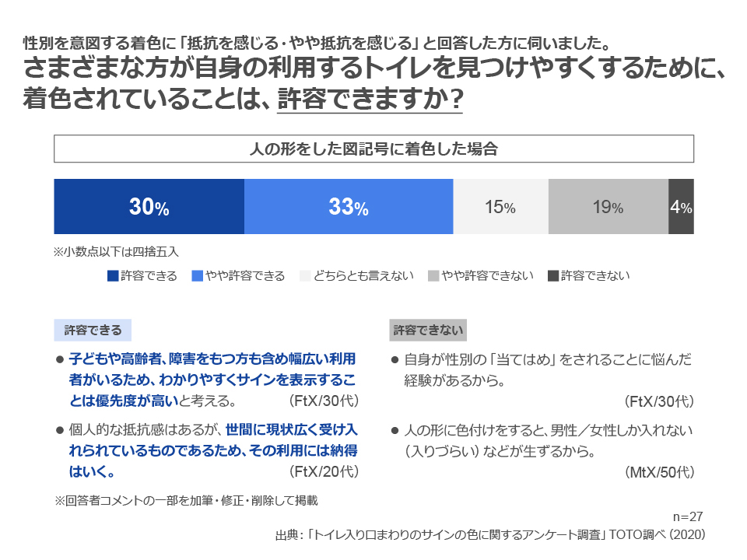747x560 pixels.
Task: Click the 自身が性別の当てはめ comment
Action: click(x=547, y=369)
